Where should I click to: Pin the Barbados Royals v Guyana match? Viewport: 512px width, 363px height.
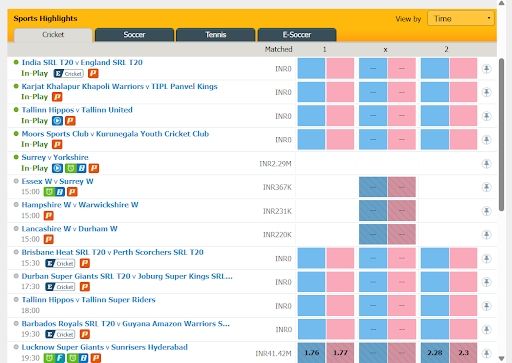click(486, 330)
